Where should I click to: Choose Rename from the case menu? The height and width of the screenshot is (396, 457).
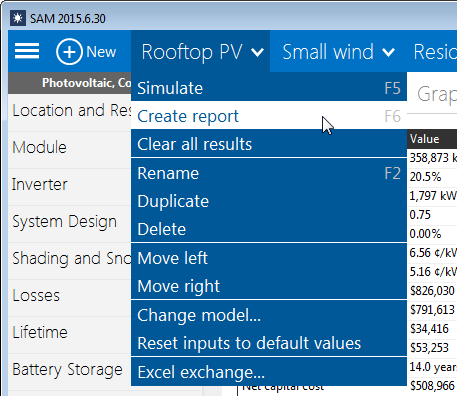(269, 173)
